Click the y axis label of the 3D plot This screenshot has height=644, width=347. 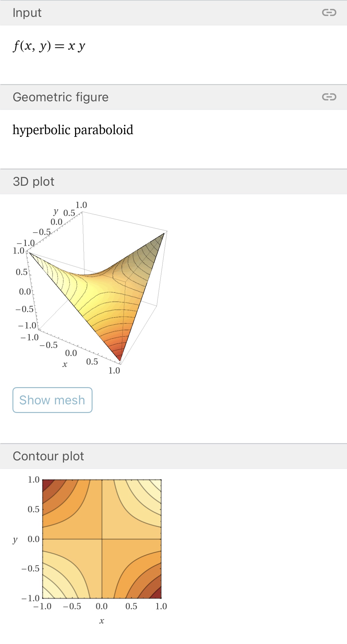coord(56,212)
